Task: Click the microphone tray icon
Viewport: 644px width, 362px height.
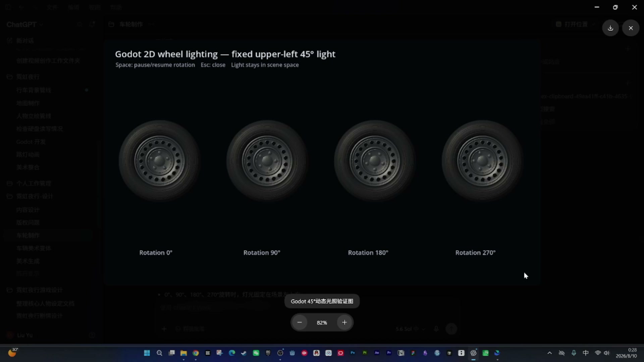Action: point(574,353)
